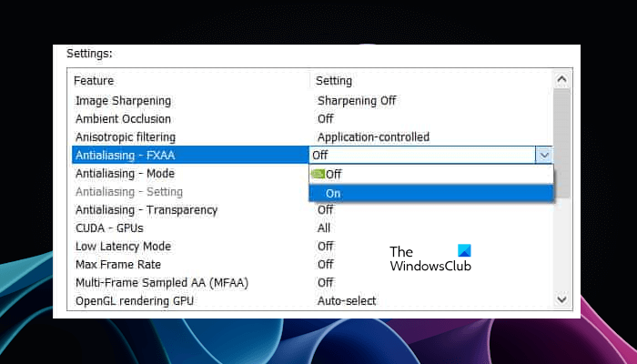
Task: Choose the Off option with NVIDIA icon
Action: 431,175
